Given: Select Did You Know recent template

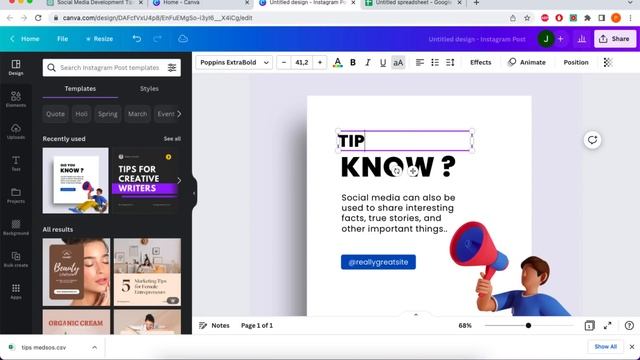Looking at the screenshot, I should coord(76,180).
